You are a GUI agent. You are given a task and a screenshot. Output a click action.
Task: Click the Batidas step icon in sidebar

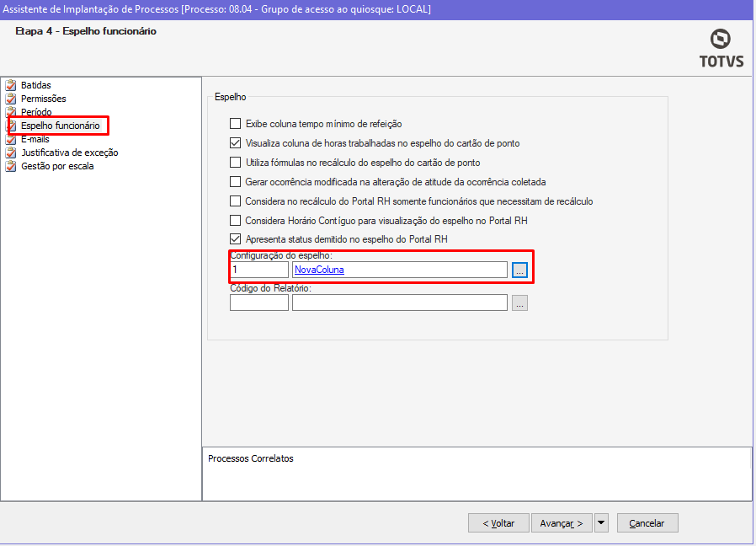click(x=11, y=85)
